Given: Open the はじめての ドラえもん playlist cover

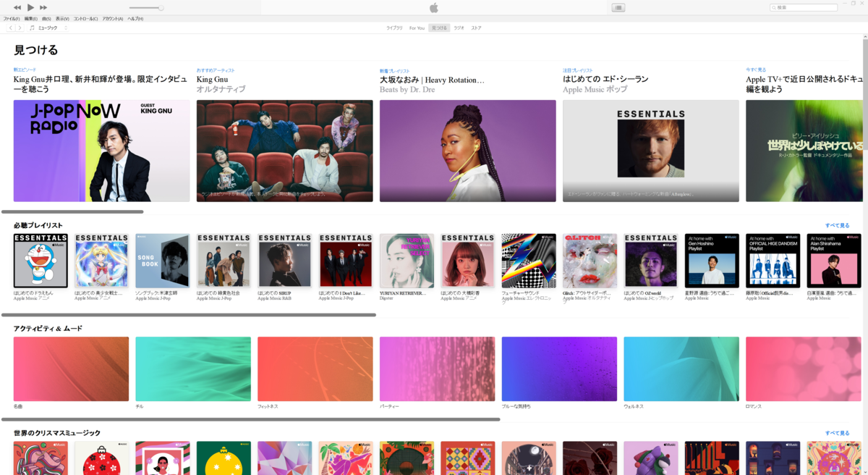Looking at the screenshot, I should 41,261.
